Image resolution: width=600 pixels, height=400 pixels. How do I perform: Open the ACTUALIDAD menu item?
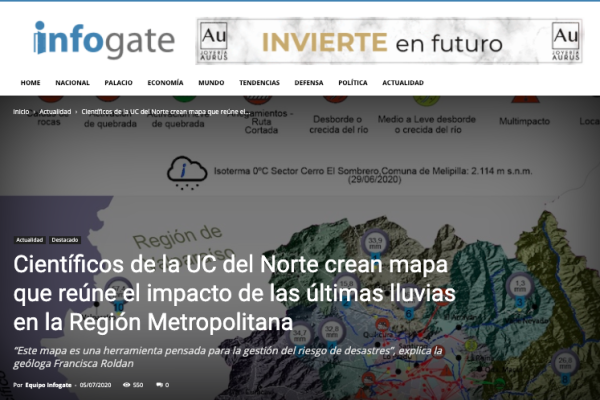[x=403, y=83]
